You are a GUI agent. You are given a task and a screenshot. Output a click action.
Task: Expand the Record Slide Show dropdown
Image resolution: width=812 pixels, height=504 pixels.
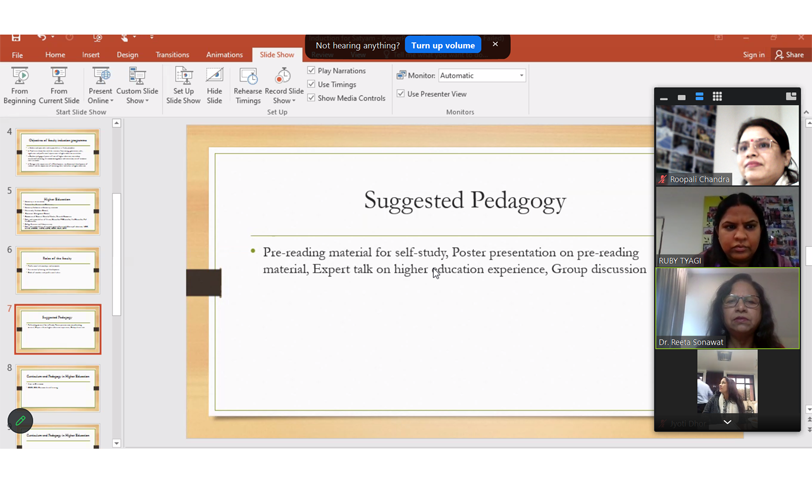tap(284, 100)
